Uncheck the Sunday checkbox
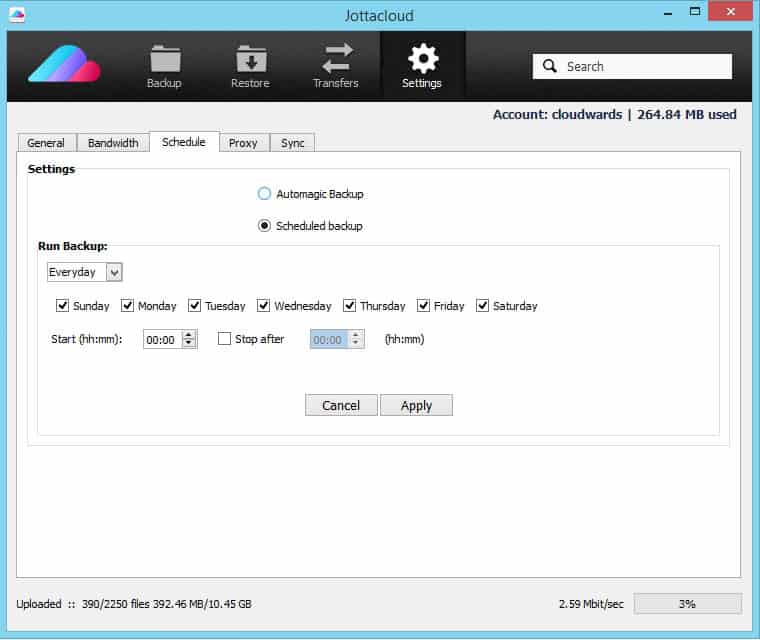Image resolution: width=760 pixels, height=640 pixels. click(x=63, y=306)
